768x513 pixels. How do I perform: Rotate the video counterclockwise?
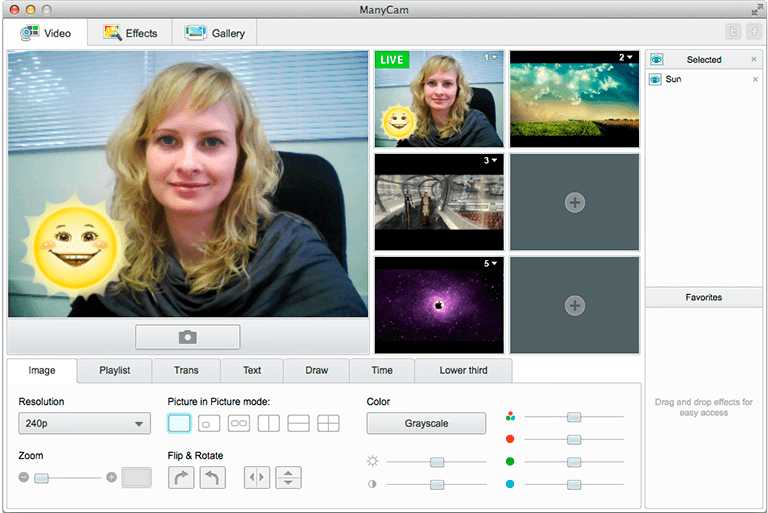pos(213,477)
